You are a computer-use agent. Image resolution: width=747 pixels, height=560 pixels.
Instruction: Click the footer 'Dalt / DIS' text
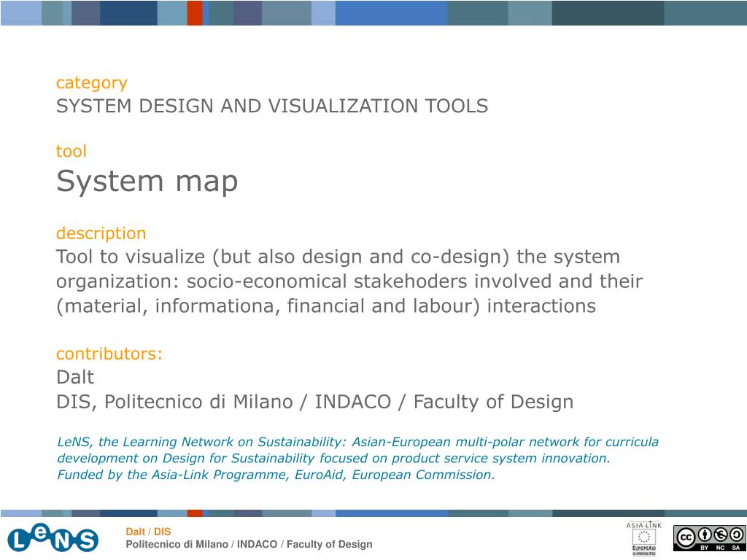148,532
